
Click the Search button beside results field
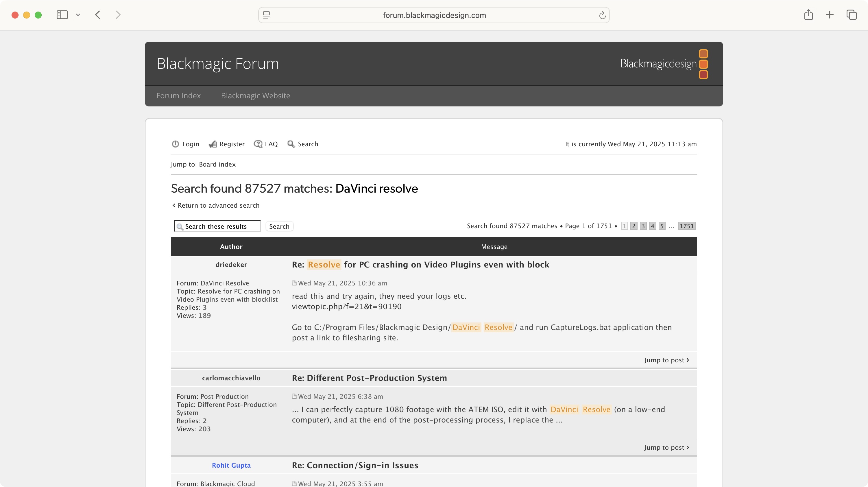279,226
